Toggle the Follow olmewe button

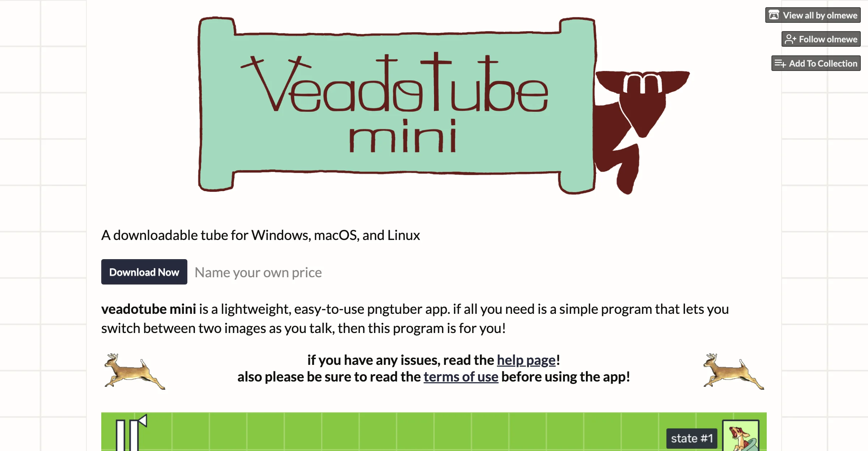click(x=821, y=39)
